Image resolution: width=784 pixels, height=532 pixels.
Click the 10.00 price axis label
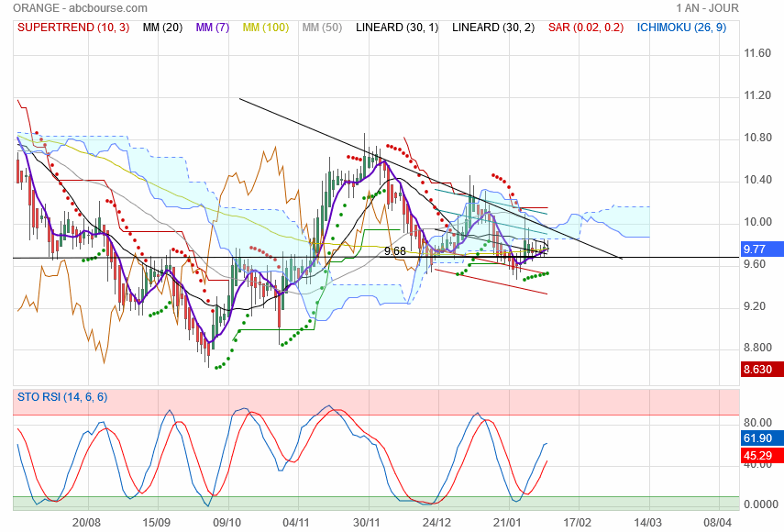point(757,222)
